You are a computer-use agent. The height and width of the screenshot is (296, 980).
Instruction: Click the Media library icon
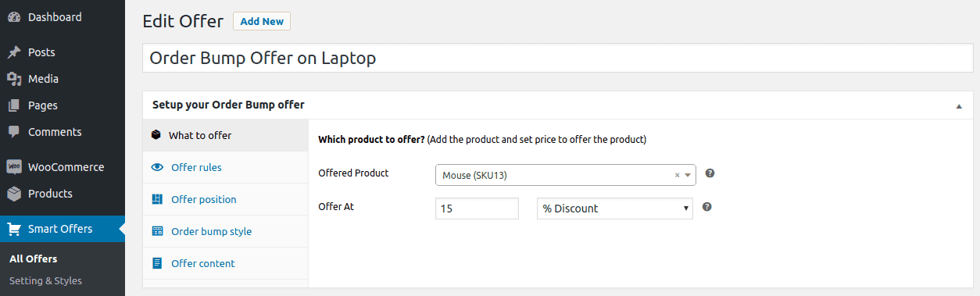tap(14, 79)
